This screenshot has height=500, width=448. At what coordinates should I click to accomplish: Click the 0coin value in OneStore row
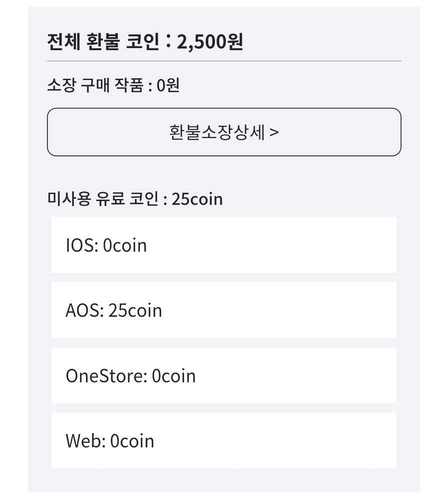pos(174,376)
